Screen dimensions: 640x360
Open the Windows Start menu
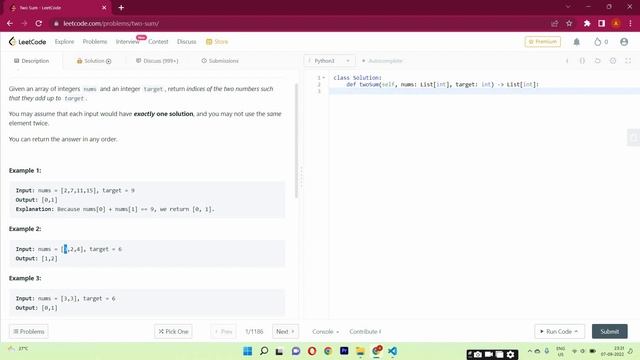(x=247, y=351)
